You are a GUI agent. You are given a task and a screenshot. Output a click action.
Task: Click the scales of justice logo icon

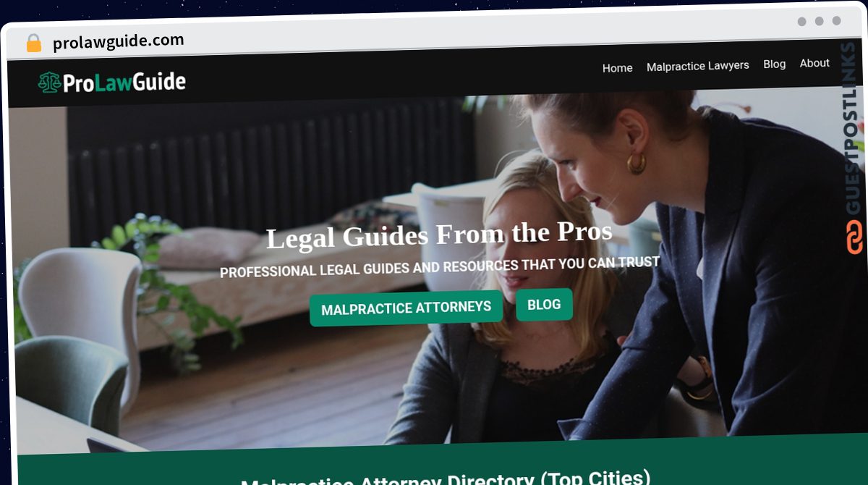[x=49, y=83]
